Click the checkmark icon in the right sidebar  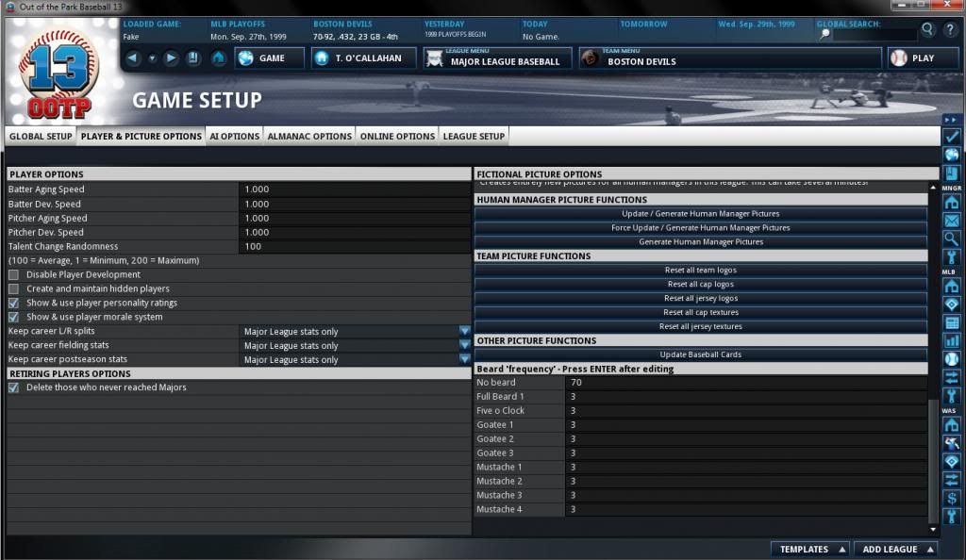click(x=952, y=137)
